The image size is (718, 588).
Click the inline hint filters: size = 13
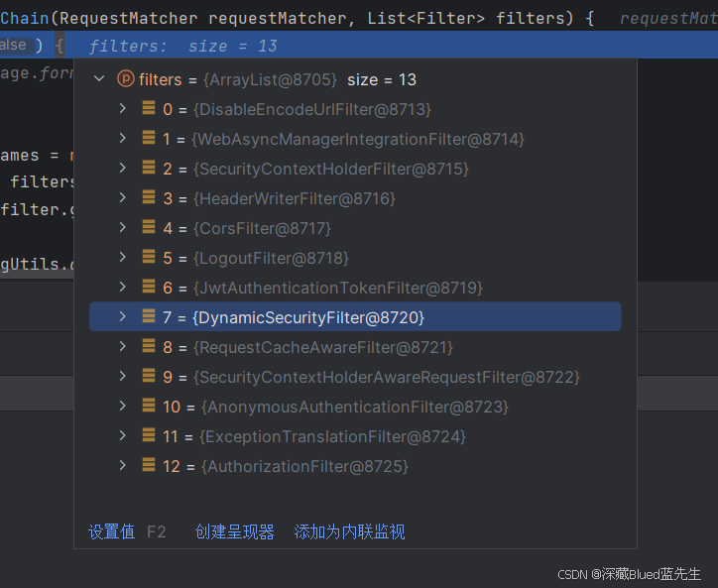click(182, 46)
